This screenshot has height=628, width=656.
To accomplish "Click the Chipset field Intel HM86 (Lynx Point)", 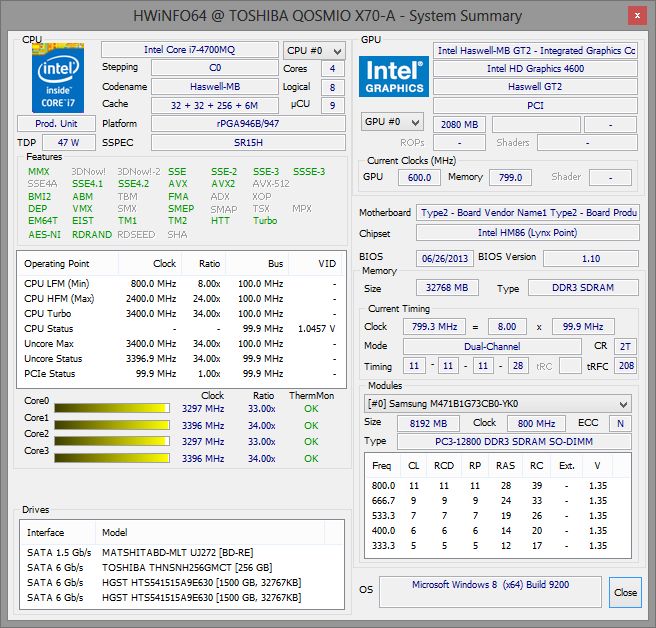I will coord(528,233).
